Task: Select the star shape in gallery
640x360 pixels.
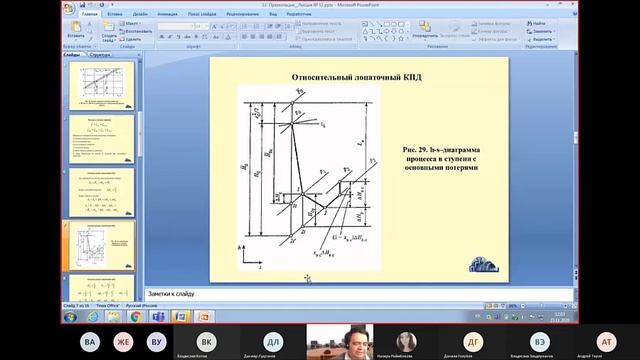Action: (401, 39)
